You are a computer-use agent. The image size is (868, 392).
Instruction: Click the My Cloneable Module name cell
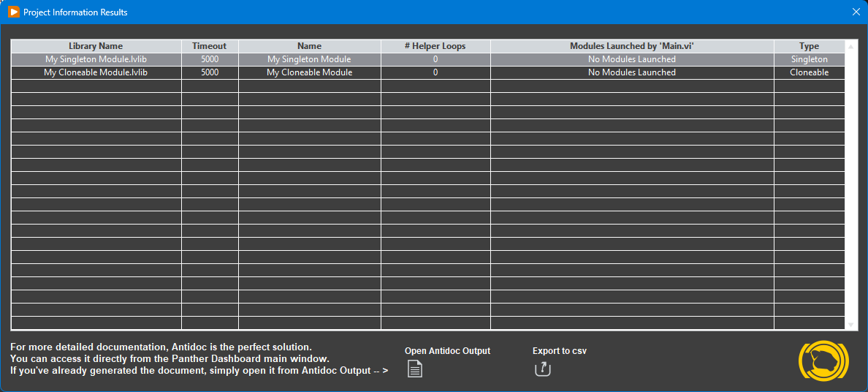(310, 72)
